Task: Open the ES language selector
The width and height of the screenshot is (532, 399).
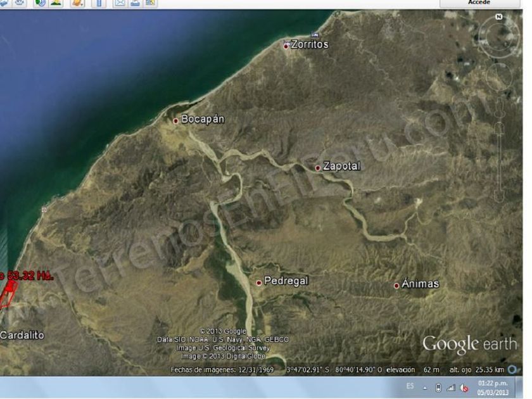Action: [410, 386]
